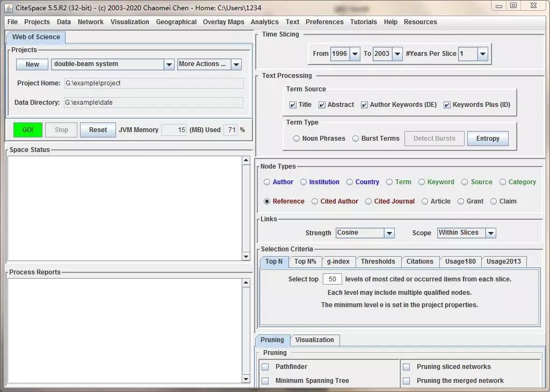Open the Tutorials menu
The height and width of the screenshot is (392, 550).
click(364, 21)
